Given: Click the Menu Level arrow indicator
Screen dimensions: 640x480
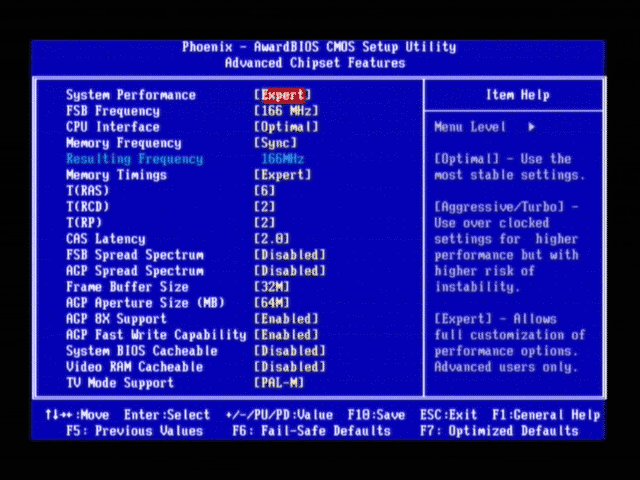Looking at the screenshot, I should pyautogui.click(x=531, y=127).
